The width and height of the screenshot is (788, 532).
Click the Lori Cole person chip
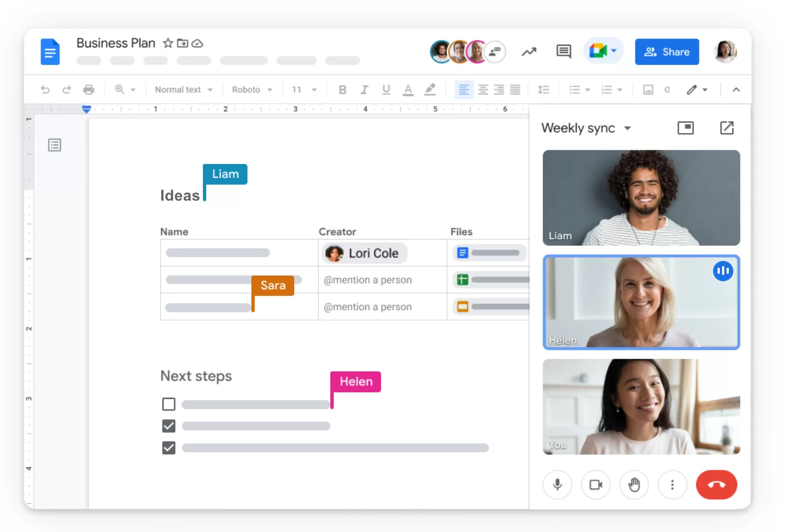click(x=364, y=254)
